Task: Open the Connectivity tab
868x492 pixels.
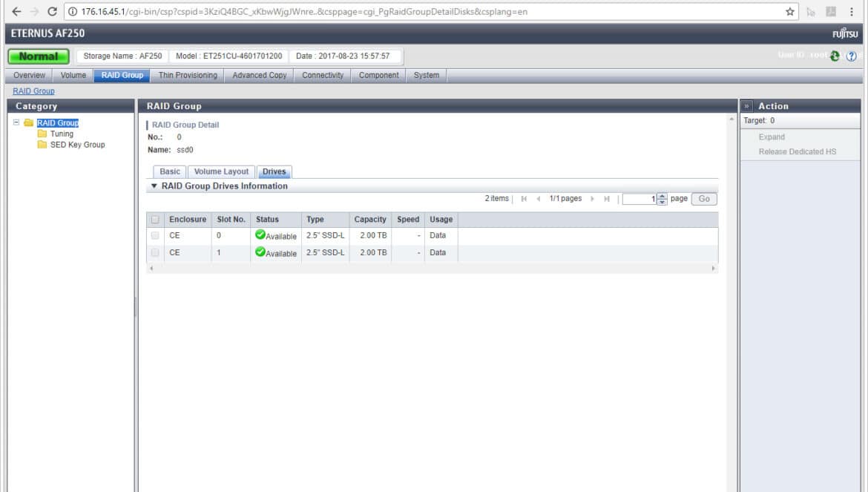Action: click(x=323, y=75)
